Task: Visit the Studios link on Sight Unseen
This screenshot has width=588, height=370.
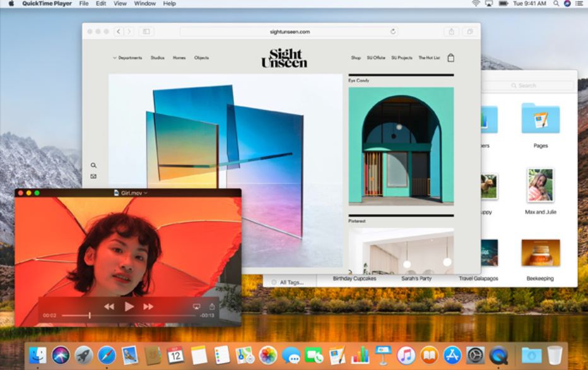Action: click(158, 58)
